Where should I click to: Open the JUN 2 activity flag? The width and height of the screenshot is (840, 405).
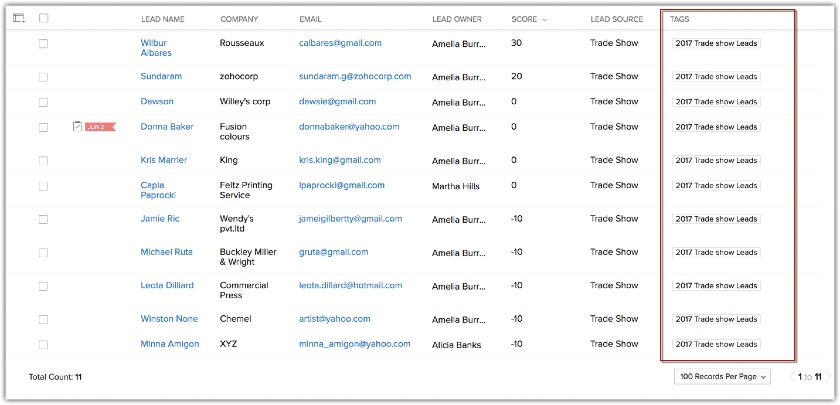tap(100, 127)
